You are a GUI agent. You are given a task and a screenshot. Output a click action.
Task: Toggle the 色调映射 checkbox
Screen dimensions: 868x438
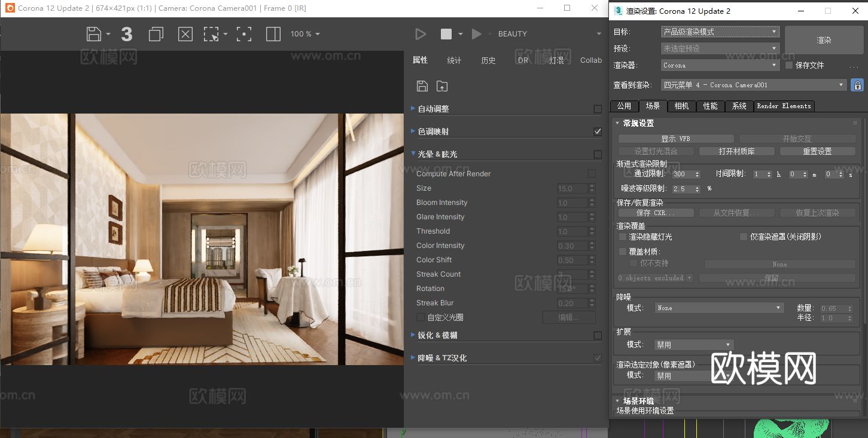click(x=598, y=131)
